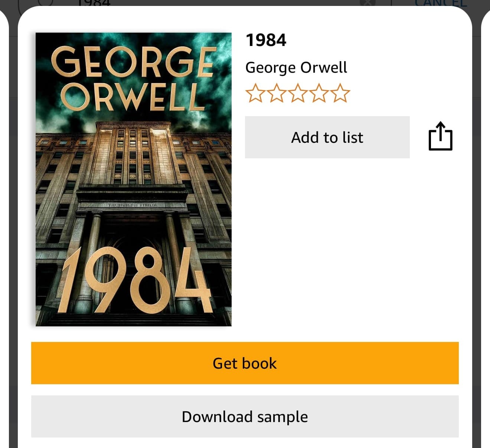Image resolution: width=490 pixels, height=448 pixels.
Task: Select the third rating star
Action: tap(298, 93)
